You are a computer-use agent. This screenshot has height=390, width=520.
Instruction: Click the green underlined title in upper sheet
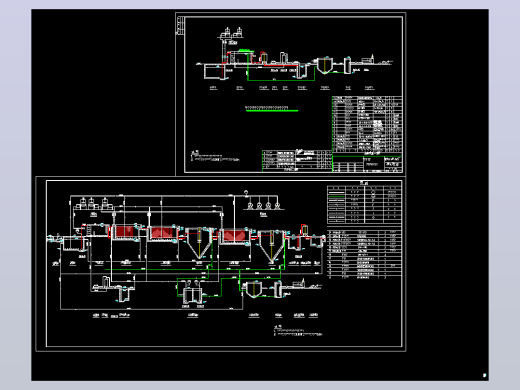[x=272, y=109]
